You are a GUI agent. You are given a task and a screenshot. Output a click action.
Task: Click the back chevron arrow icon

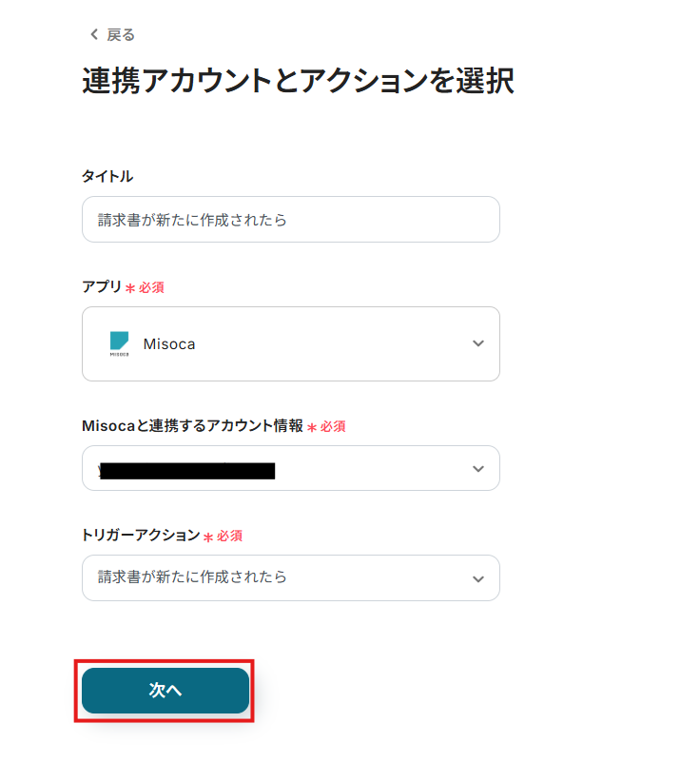(x=93, y=34)
